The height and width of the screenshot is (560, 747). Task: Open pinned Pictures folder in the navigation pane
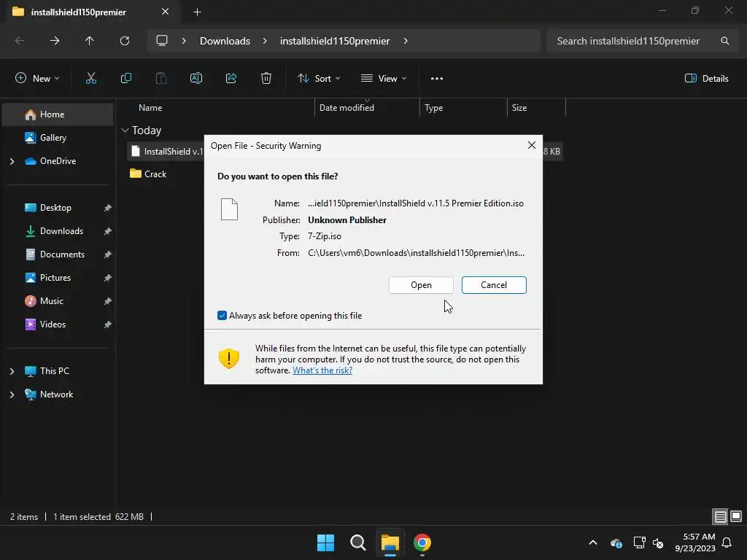point(58,278)
